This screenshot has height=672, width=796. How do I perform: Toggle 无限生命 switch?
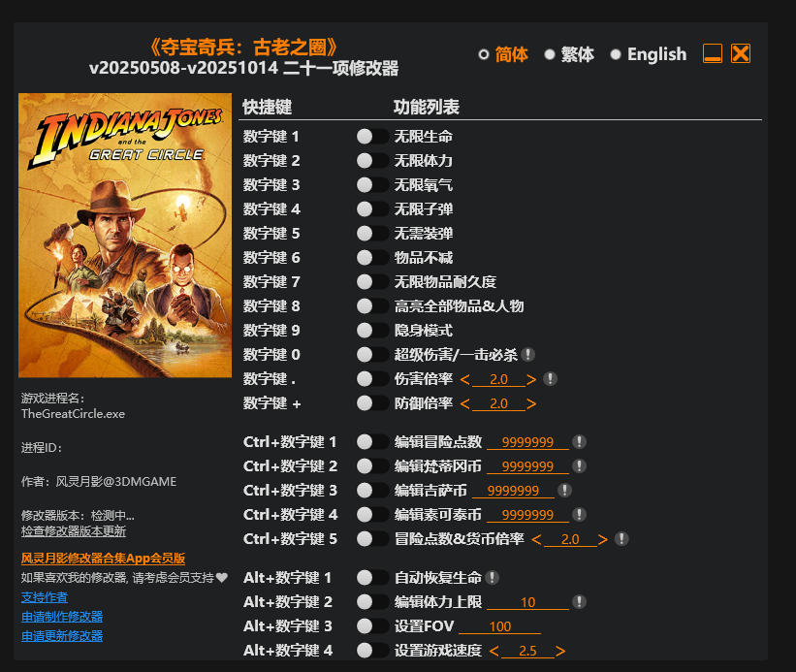(x=372, y=136)
